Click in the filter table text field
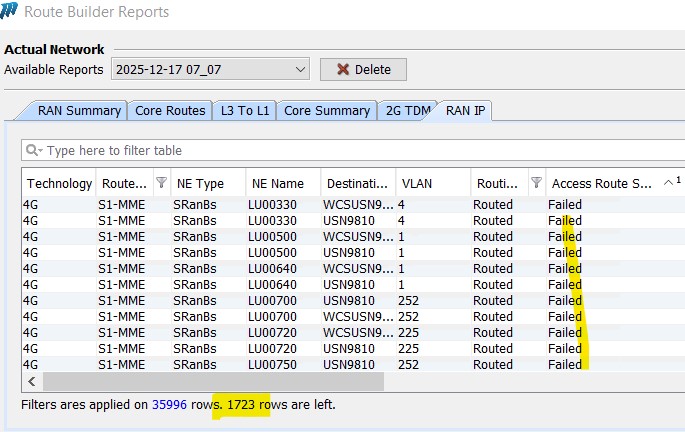The width and height of the screenshot is (685, 432). (350, 151)
